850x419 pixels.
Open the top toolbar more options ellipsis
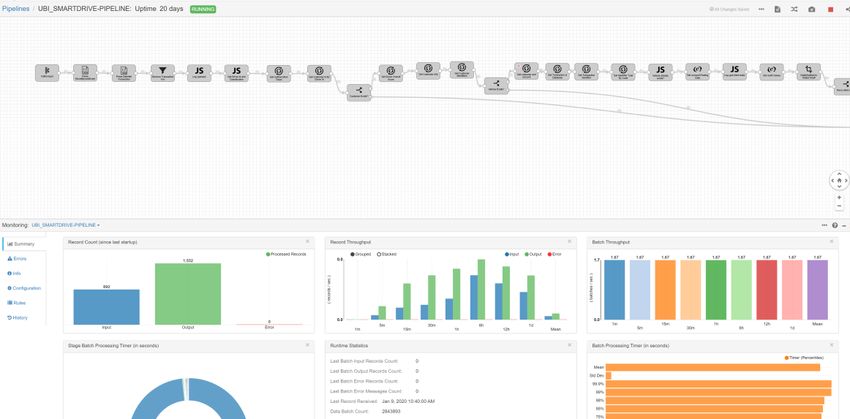(x=762, y=9)
